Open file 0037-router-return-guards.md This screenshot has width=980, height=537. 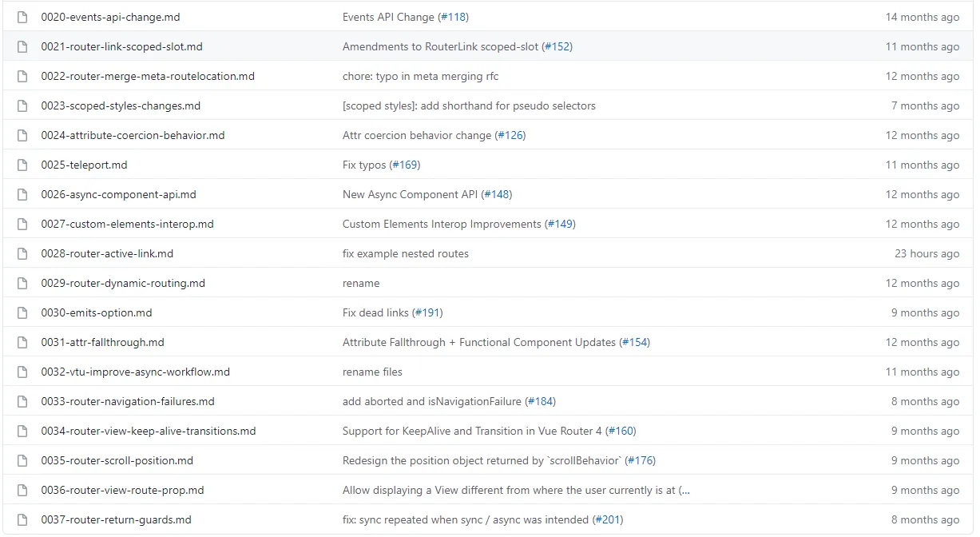[117, 519]
